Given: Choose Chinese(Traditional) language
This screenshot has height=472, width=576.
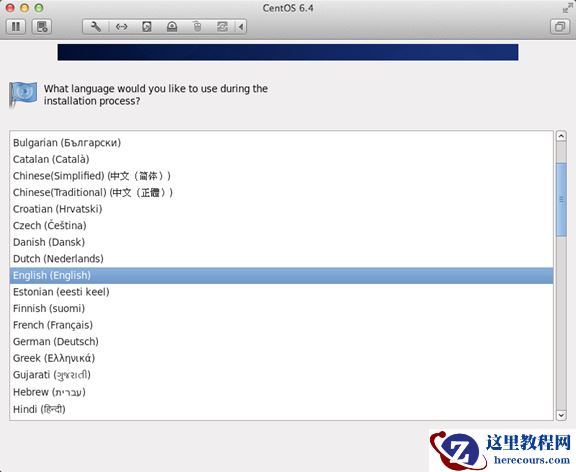Looking at the screenshot, I should pyautogui.click(x=281, y=192).
